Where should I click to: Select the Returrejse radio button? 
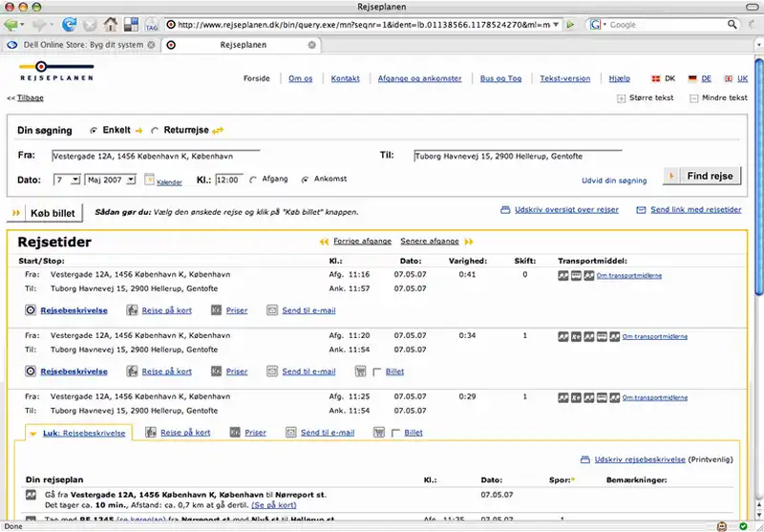coord(156,130)
